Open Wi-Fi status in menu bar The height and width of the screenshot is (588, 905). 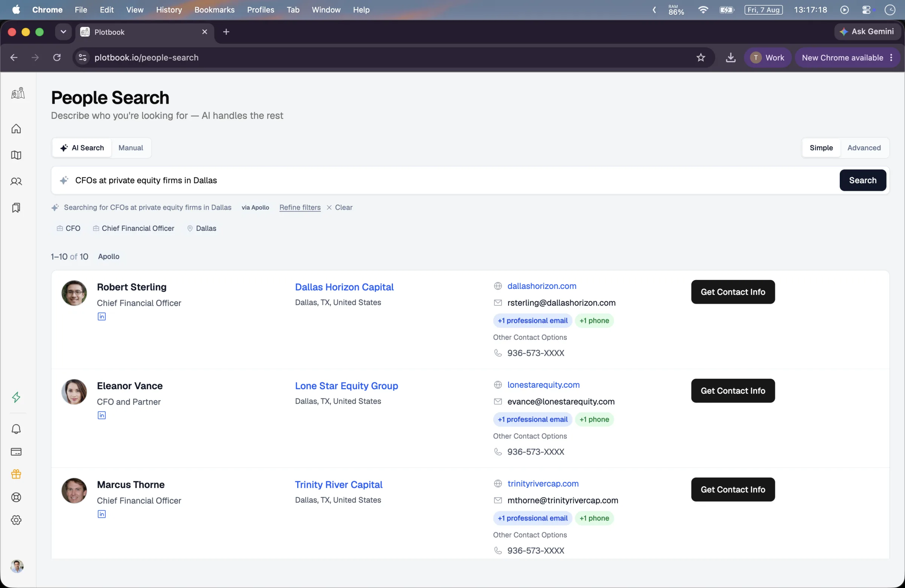[703, 10]
